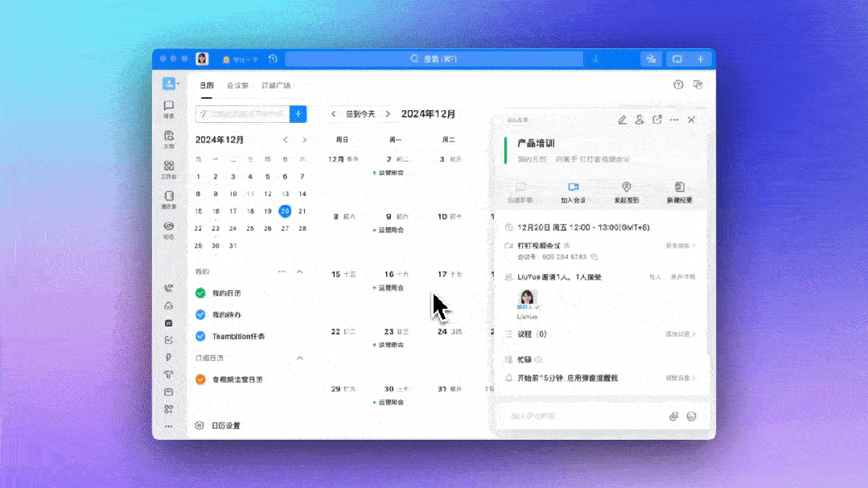Open the to-do checkbox icon in the sidebar

169,340
